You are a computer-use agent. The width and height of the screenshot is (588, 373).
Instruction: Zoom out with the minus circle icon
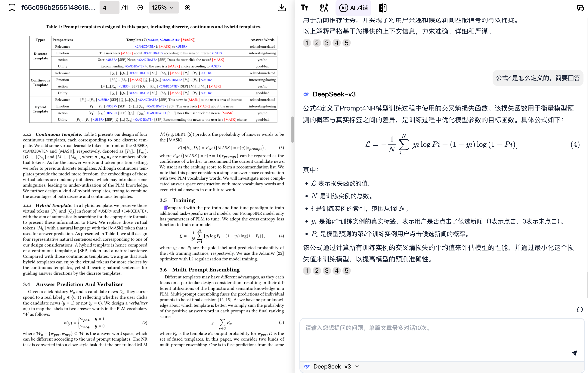[x=140, y=8]
